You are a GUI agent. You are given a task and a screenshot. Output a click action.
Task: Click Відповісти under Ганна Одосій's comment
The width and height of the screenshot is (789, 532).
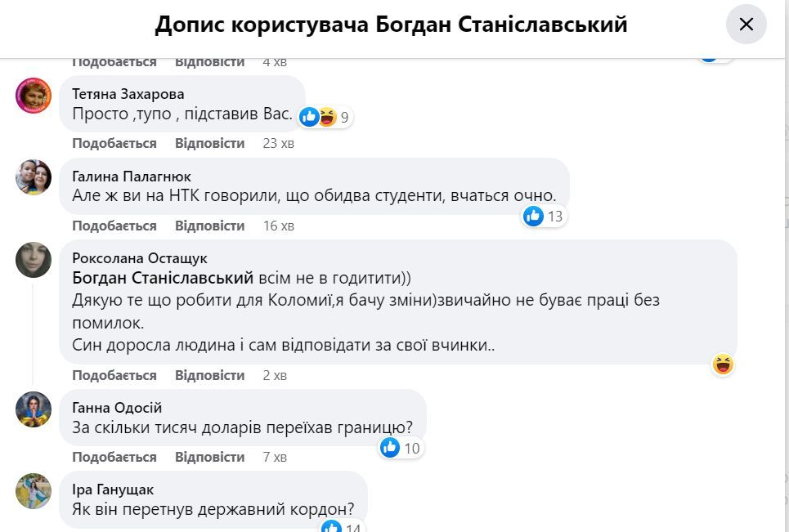(209, 457)
